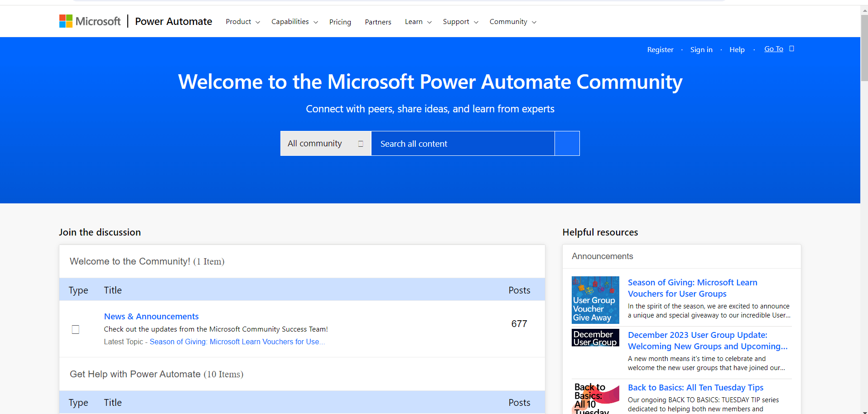The image size is (868, 414).
Task: Click the 'In the spirit of the season' summary
Action: pyautogui.click(x=709, y=311)
